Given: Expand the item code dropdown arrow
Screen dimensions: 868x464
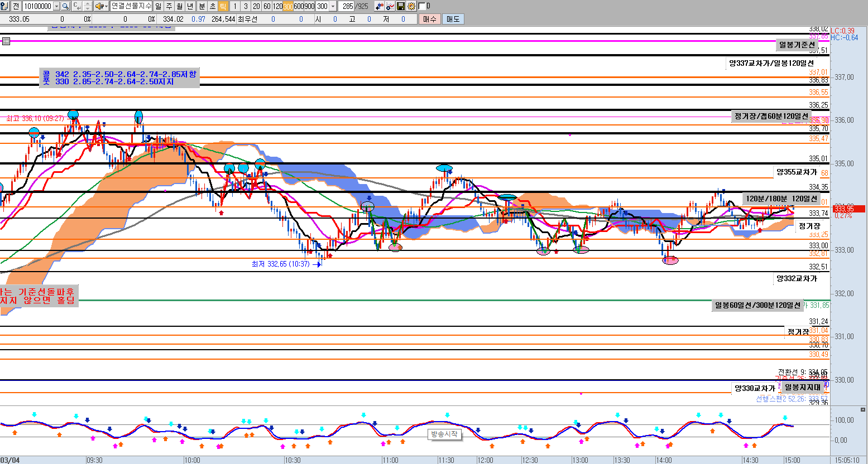Looking at the screenshot, I should tap(56, 6).
